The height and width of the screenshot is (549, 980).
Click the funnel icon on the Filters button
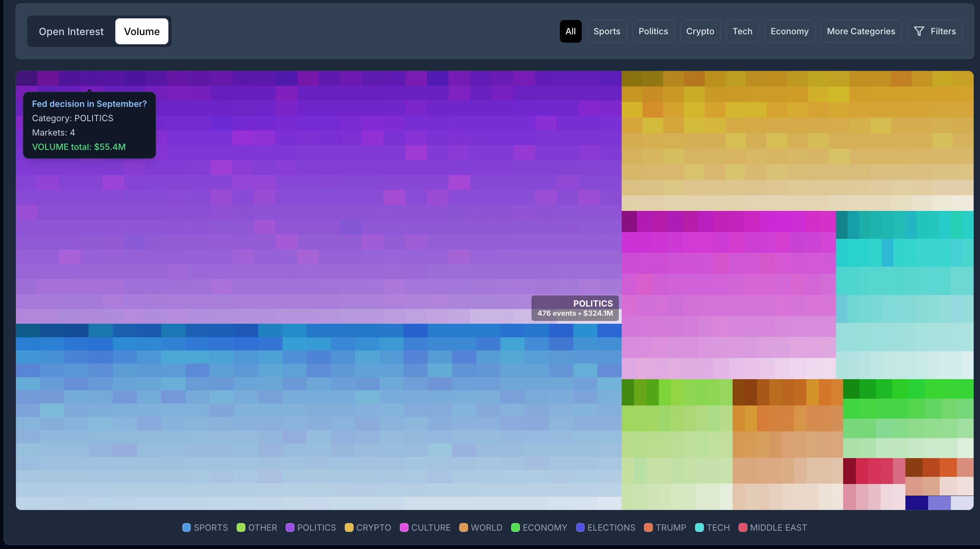pos(919,31)
